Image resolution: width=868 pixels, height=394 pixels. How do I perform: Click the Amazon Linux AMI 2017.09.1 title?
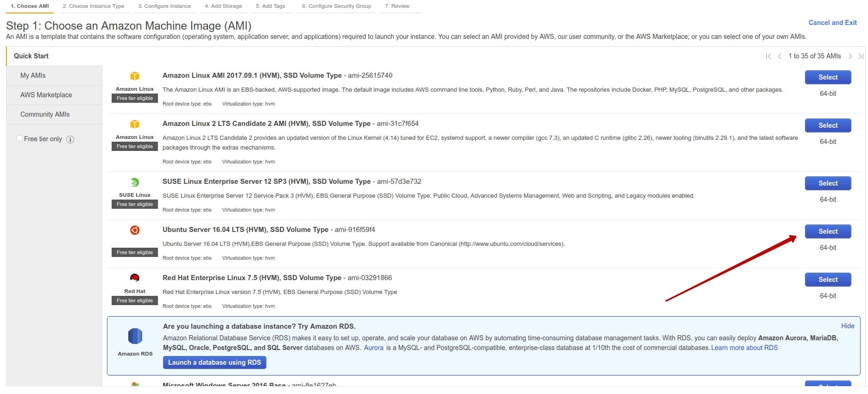pyautogui.click(x=252, y=75)
